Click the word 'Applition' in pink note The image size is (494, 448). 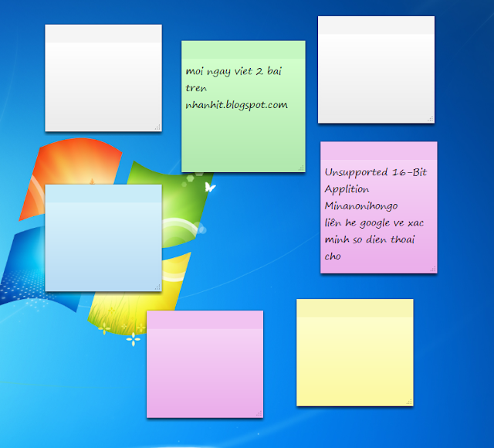pos(347,189)
